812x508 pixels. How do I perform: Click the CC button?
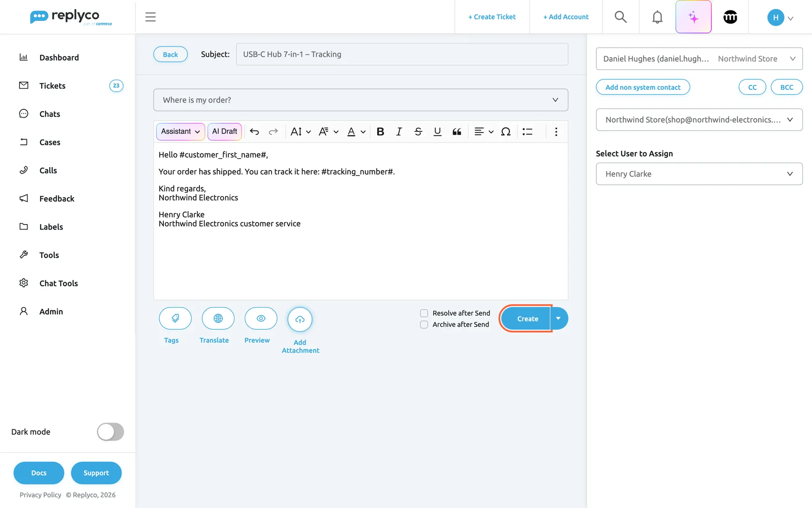(x=752, y=87)
